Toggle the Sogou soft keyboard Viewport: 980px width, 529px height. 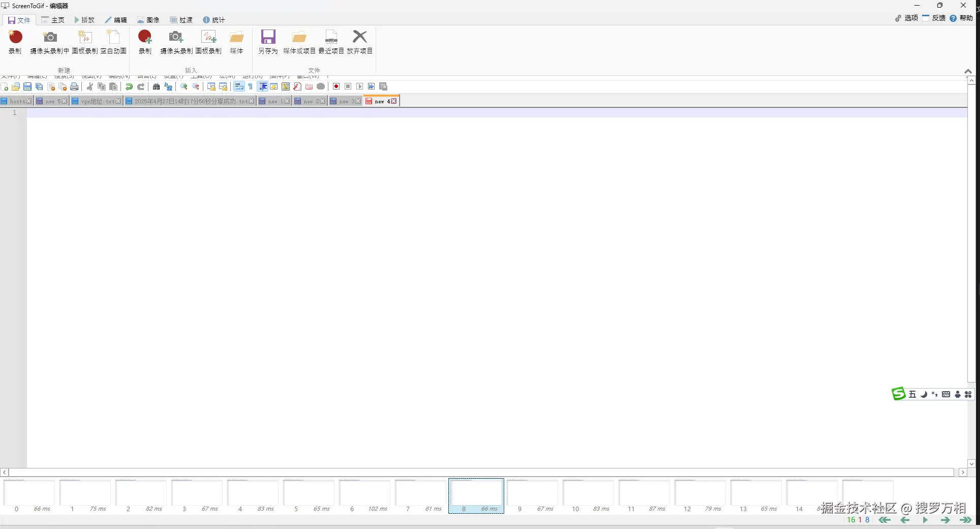(946, 394)
